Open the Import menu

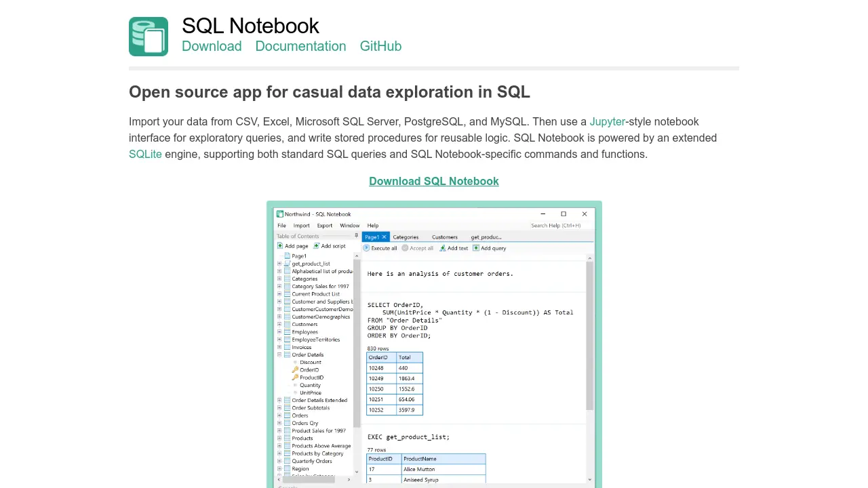pos(301,226)
